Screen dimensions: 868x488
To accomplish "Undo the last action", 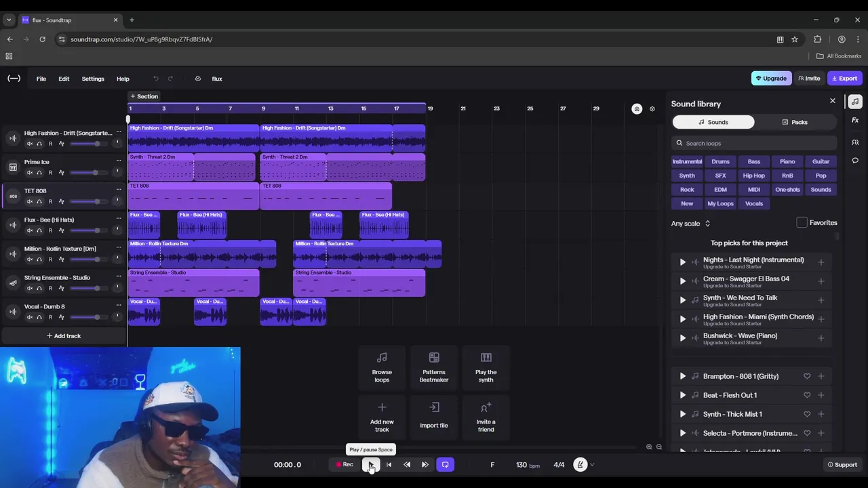I will point(155,79).
